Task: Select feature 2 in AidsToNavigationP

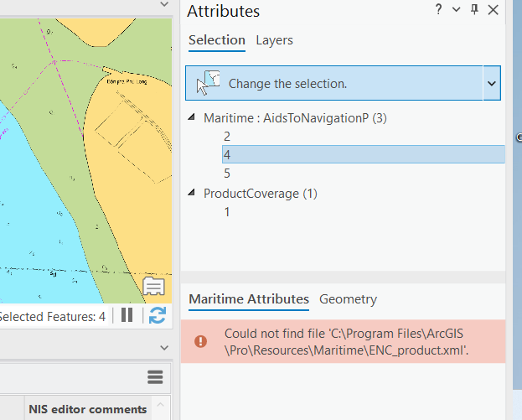Action: tap(227, 136)
